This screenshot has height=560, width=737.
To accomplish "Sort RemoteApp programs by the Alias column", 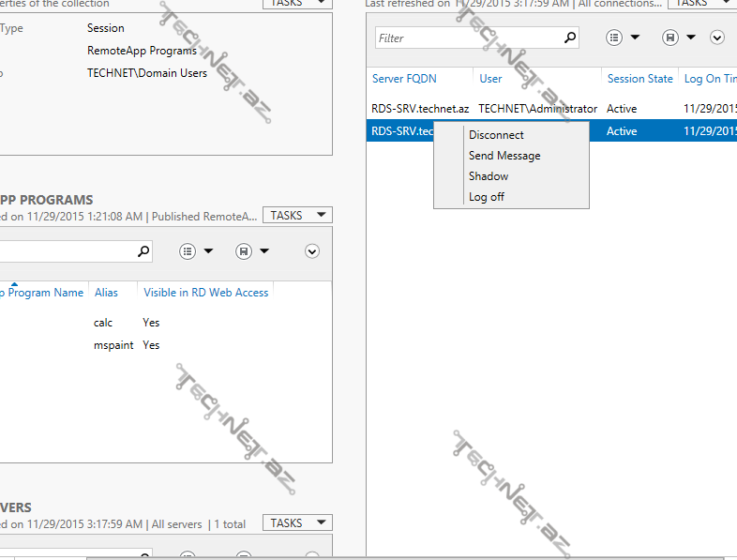I will pyautogui.click(x=107, y=293).
